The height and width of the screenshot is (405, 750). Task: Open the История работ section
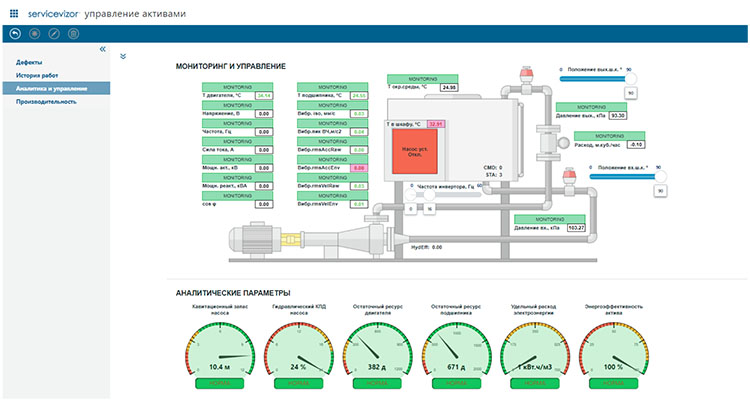(37, 75)
